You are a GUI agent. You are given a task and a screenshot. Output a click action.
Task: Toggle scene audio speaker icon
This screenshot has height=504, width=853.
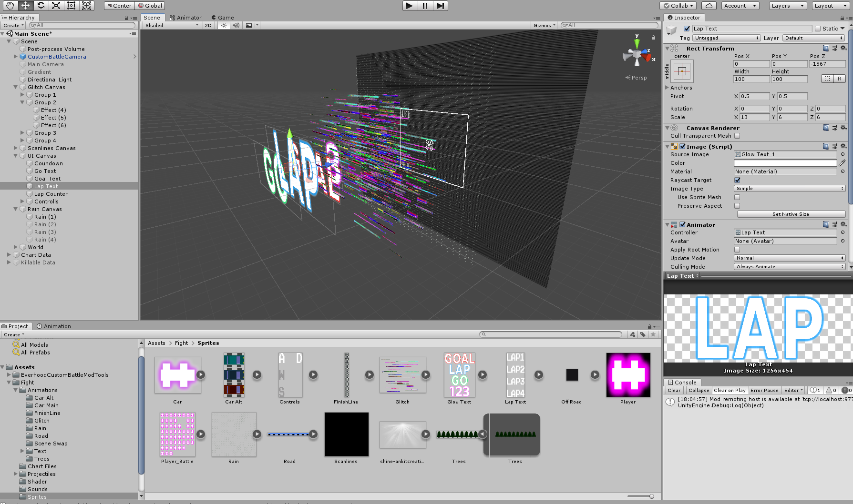coord(236,25)
